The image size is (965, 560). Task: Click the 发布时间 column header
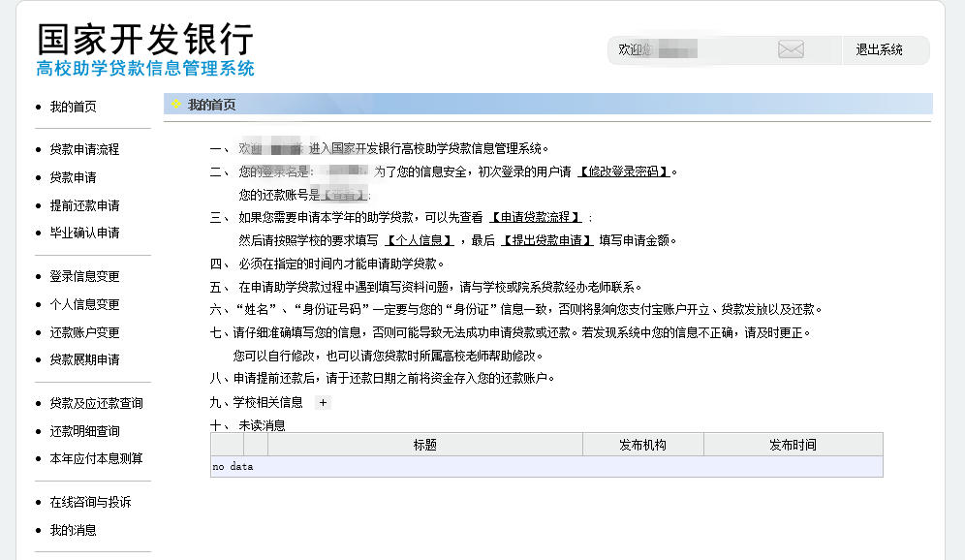[x=793, y=445]
